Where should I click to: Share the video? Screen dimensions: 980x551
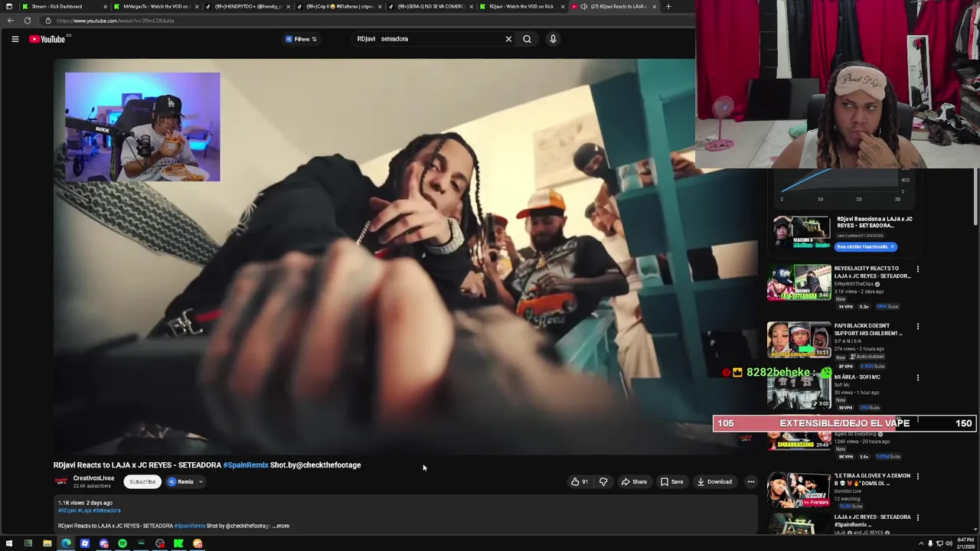[x=634, y=481]
